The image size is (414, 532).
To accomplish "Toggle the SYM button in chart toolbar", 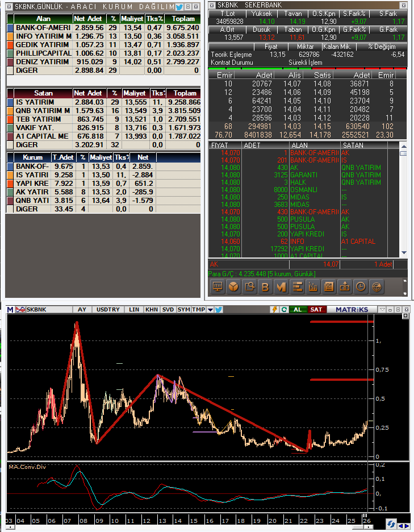I will click(183, 309).
